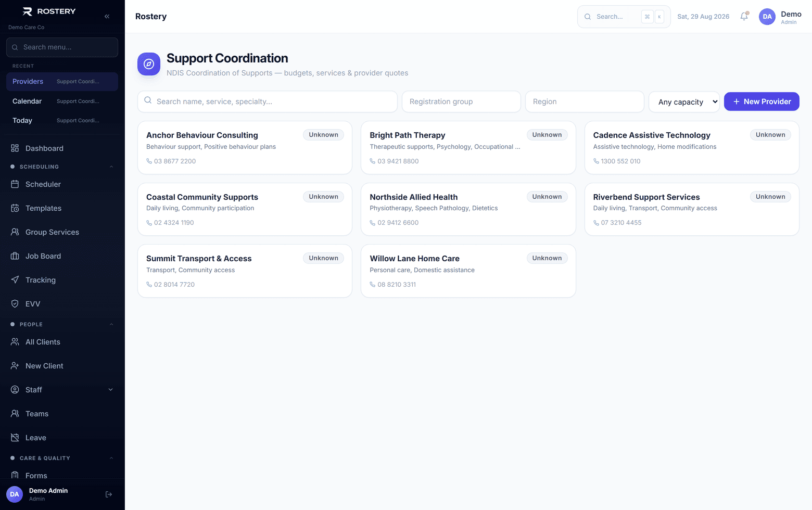Open recent item Today

[x=62, y=120]
